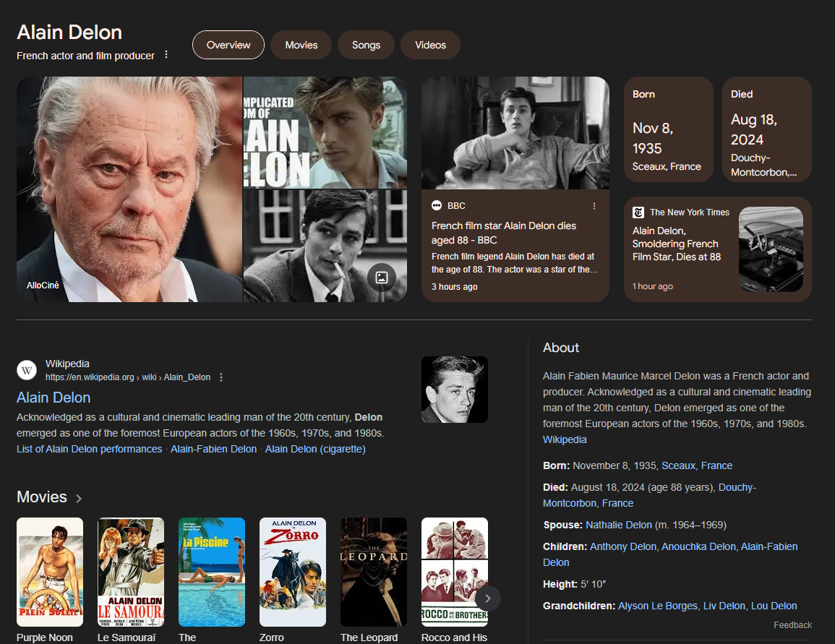Click the Anouchka Delon link
Viewport: 835px width, 644px height.
[698, 546]
